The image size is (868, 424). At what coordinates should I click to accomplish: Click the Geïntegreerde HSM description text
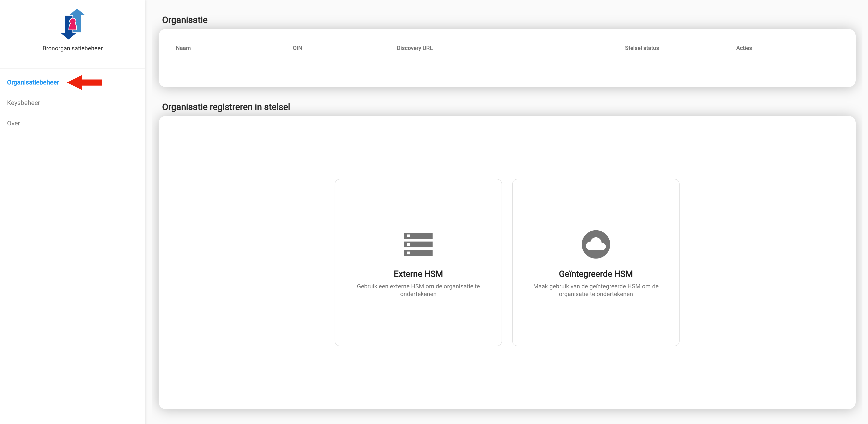[x=595, y=290]
